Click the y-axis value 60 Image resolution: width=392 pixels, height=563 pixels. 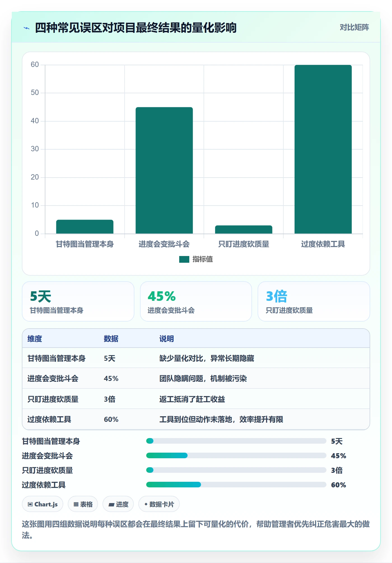click(x=35, y=65)
